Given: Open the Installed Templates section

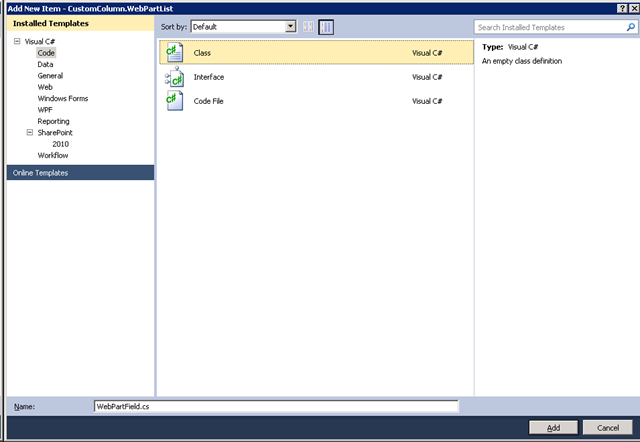Looking at the screenshot, I should coord(80,23).
